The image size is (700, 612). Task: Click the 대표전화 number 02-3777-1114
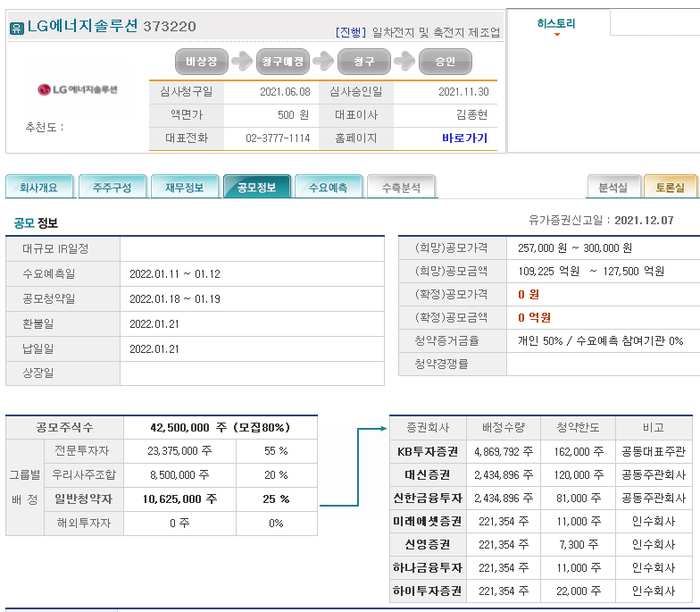[x=278, y=138]
